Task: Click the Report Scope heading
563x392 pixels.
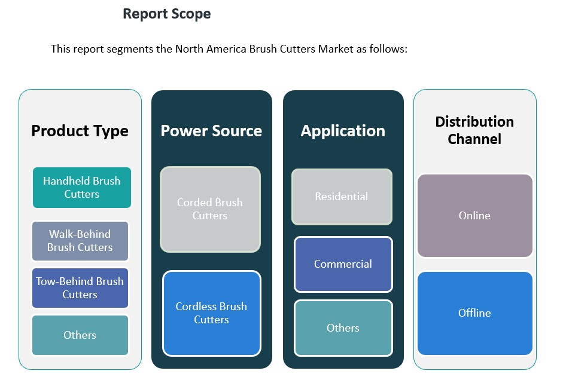Action: pos(166,14)
